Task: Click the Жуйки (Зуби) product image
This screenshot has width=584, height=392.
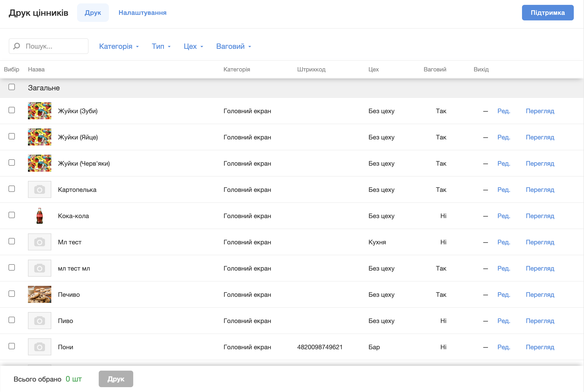Action: click(x=40, y=111)
